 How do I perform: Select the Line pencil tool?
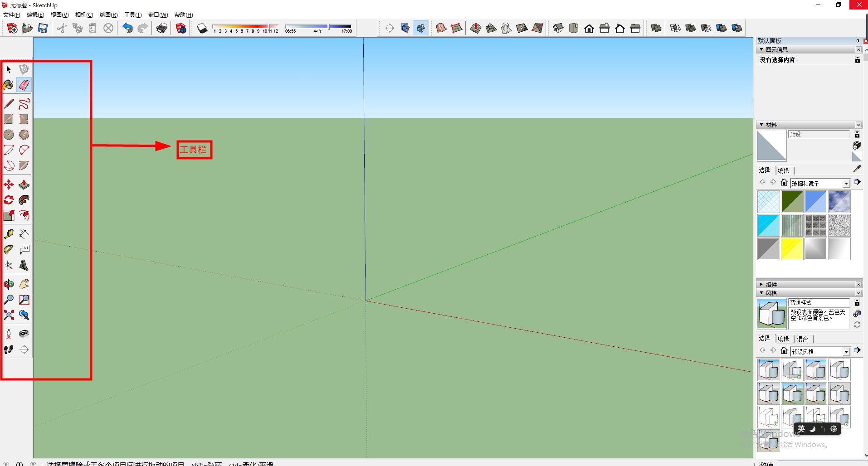[9, 104]
